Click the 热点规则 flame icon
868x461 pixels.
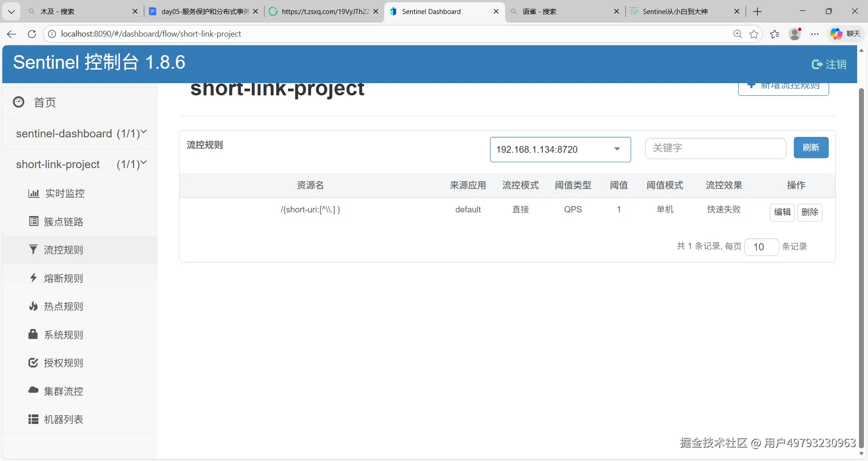point(33,306)
